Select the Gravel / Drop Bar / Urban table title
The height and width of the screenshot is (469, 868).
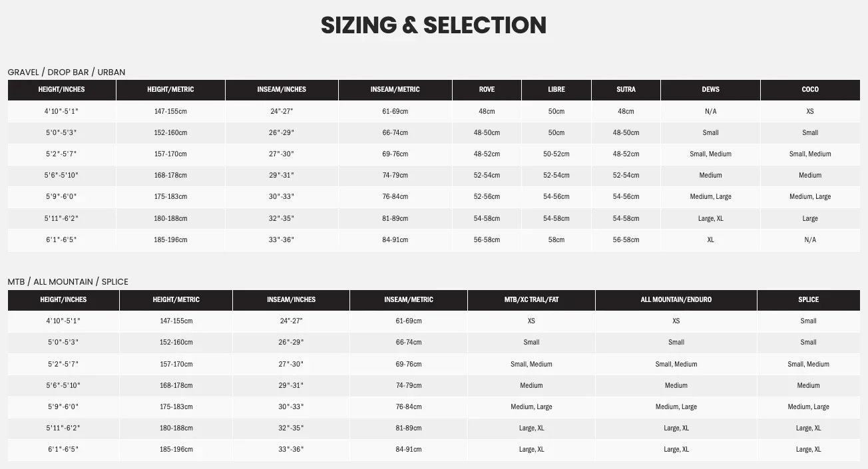67,72
